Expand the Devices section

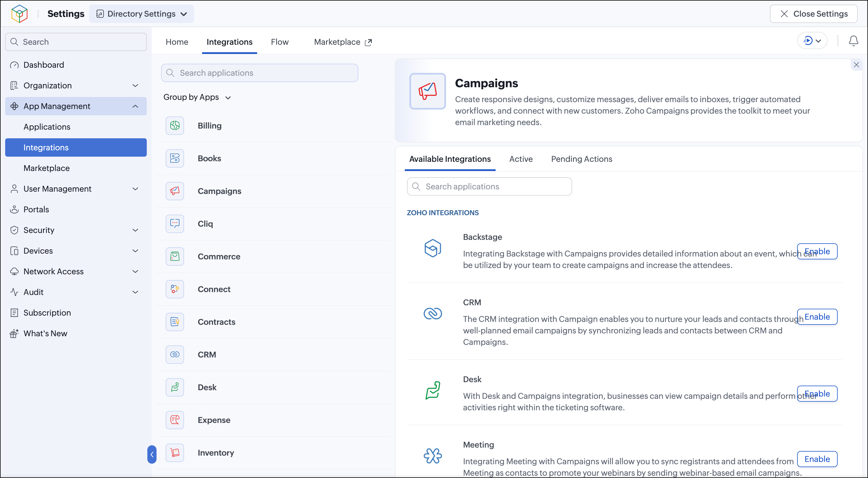pyautogui.click(x=135, y=251)
